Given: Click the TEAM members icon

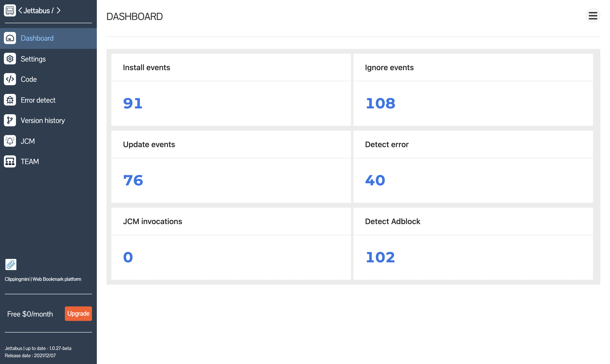Looking at the screenshot, I should (10, 161).
